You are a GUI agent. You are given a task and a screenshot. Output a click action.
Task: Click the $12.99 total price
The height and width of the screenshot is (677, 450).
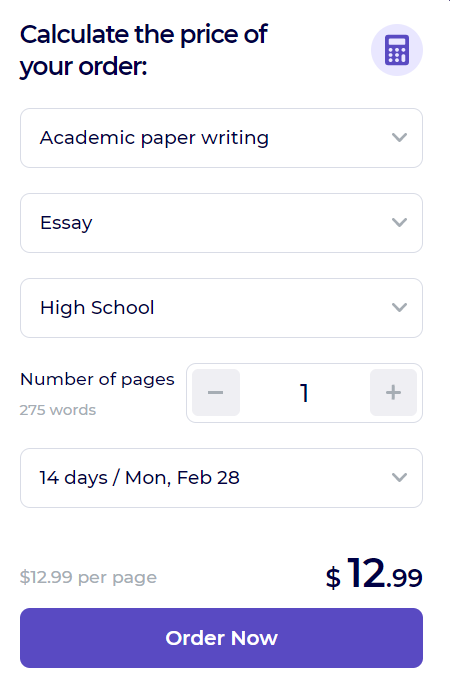[x=374, y=574]
